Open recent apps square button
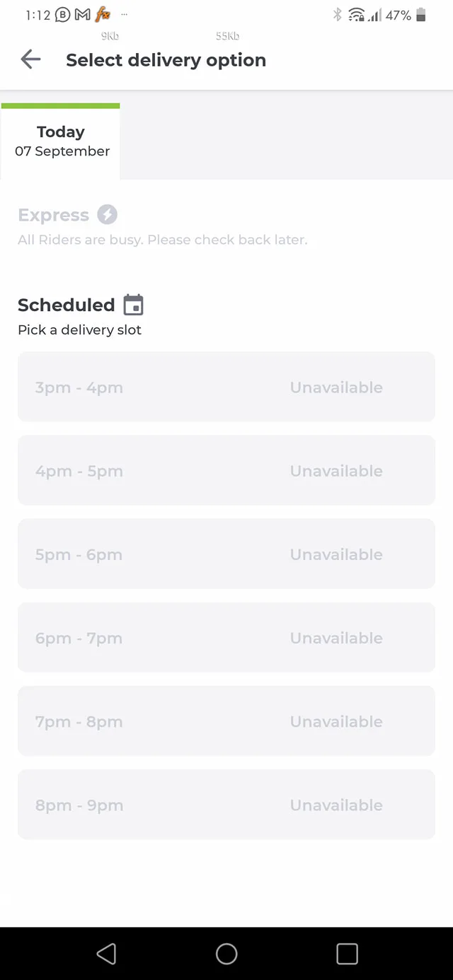Viewport: 453px width, 980px height. point(347,954)
